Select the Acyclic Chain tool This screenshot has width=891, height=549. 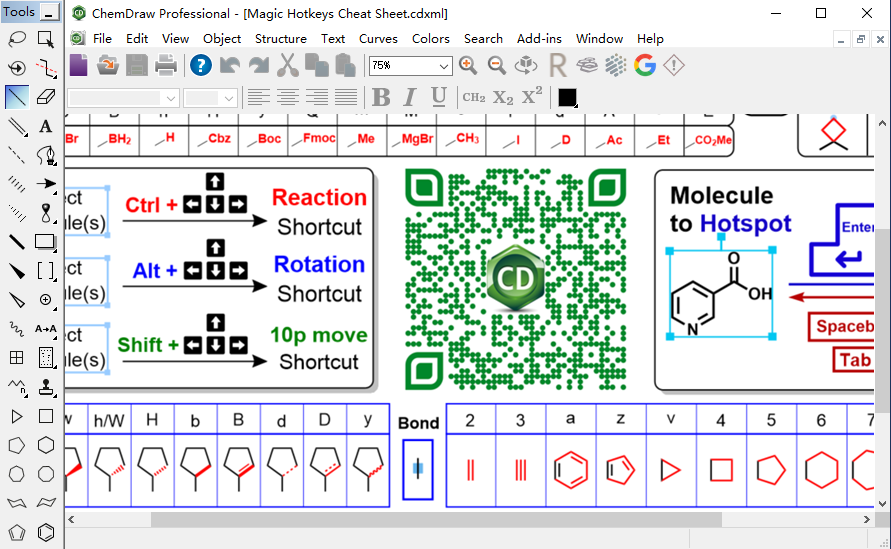point(16,387)
